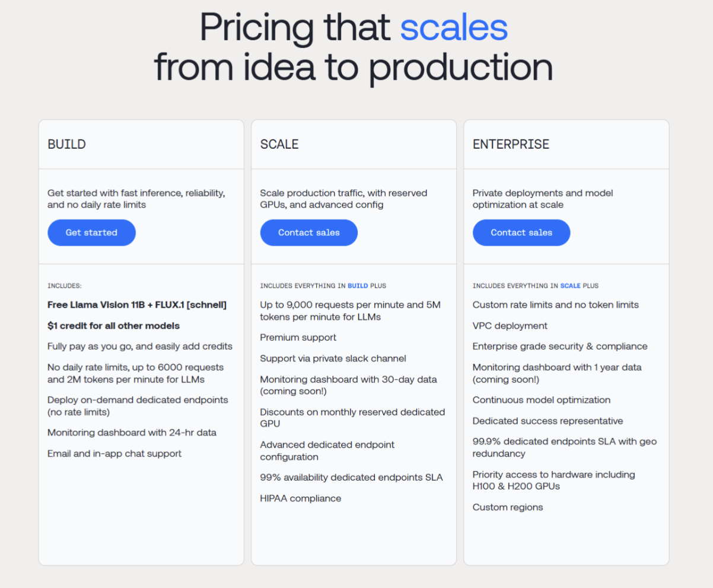Click the Get started button
Viewport: 713px width, 588px height.
coord(91,232)
